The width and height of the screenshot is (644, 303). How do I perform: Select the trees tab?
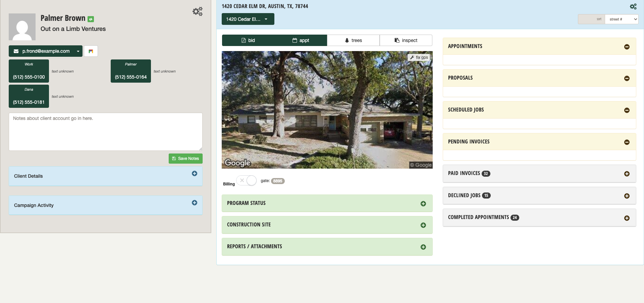(353, 40)
